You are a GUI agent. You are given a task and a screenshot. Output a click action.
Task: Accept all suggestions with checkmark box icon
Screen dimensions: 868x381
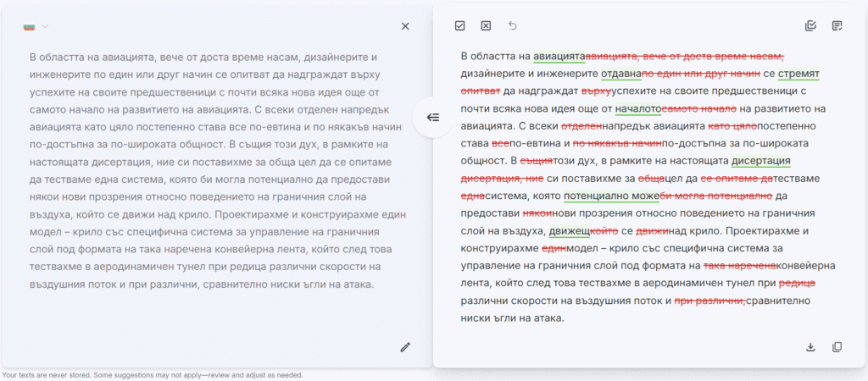[459, 26]
